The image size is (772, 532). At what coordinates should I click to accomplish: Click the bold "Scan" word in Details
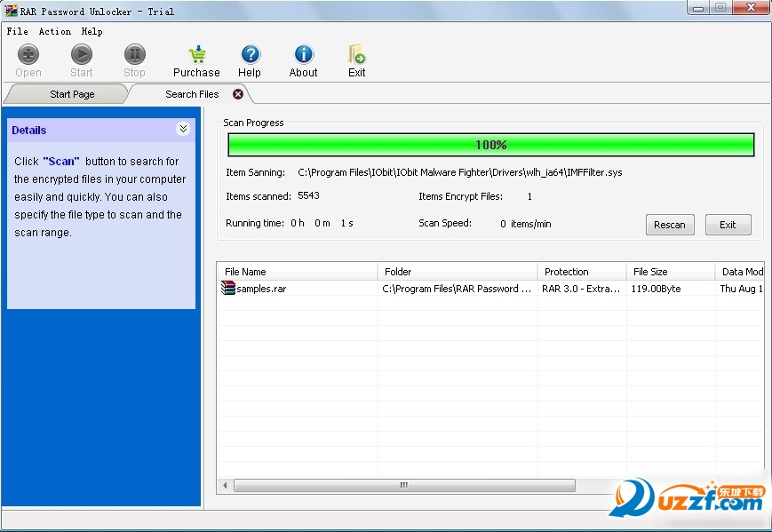coord(61,161)
